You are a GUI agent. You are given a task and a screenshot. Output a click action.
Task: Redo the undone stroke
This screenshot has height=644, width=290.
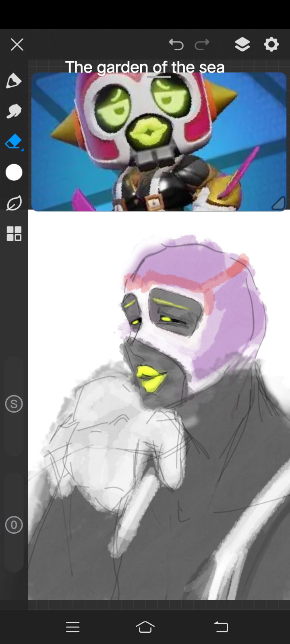pos(202,44)
